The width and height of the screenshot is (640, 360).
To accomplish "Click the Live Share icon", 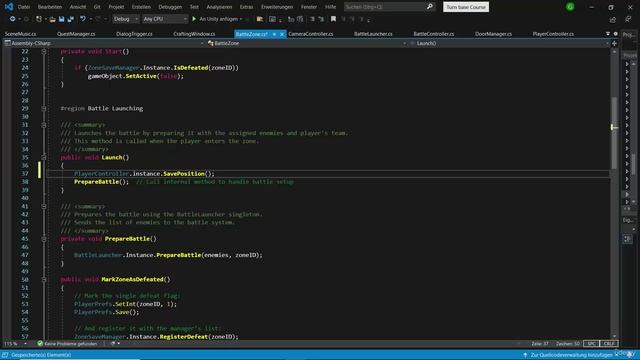I will point(613,19).
